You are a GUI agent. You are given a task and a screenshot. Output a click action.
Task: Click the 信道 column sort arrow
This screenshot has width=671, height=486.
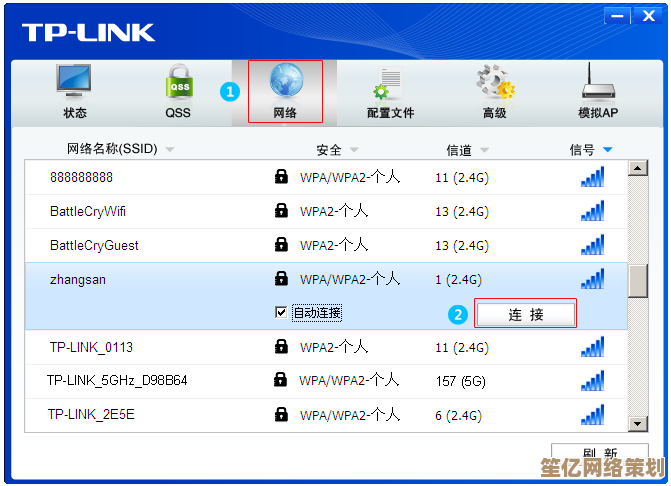click(x=484, y=150)
